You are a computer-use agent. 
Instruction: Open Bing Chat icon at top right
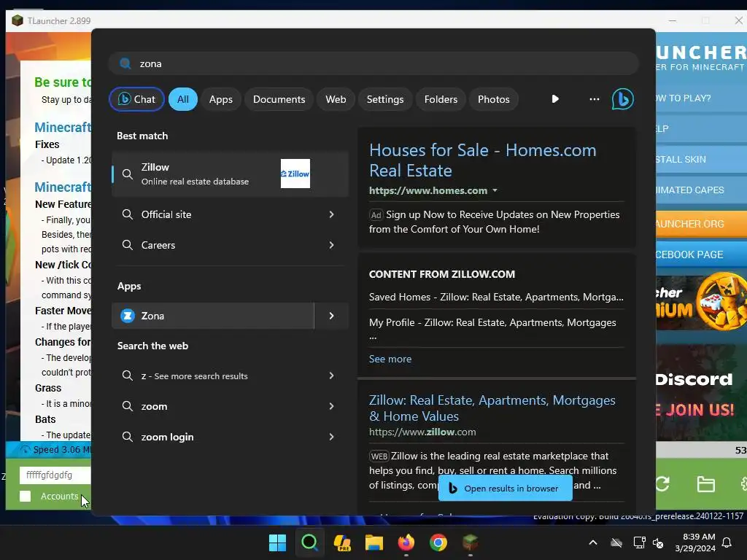tap(622, 99)
